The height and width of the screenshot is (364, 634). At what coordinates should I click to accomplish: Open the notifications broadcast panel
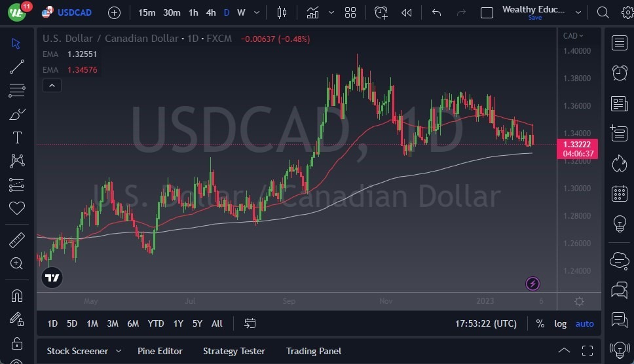(620, 350)
